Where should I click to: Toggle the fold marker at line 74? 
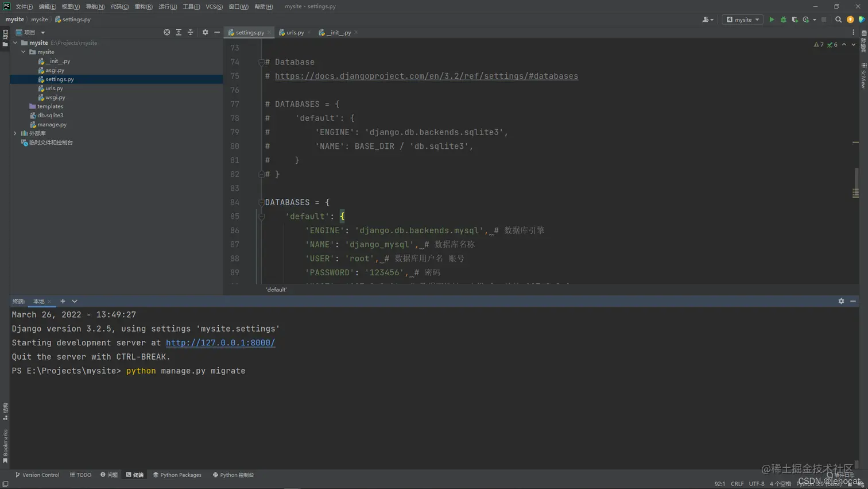[261, 62]
